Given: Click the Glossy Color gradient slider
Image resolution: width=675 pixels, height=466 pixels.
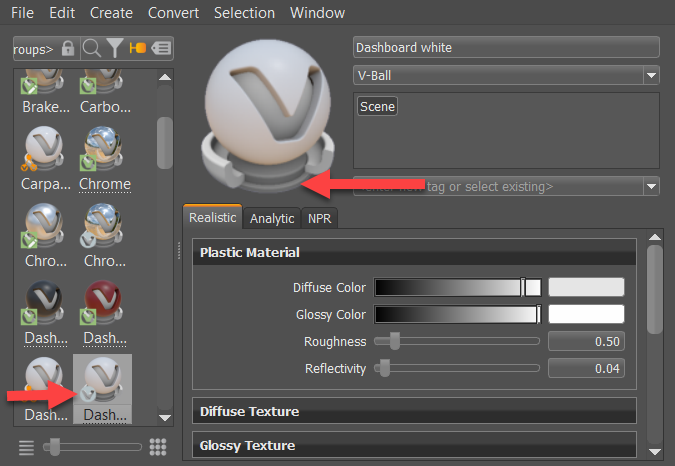Looking at the screenshot, I should pos(458,315).
